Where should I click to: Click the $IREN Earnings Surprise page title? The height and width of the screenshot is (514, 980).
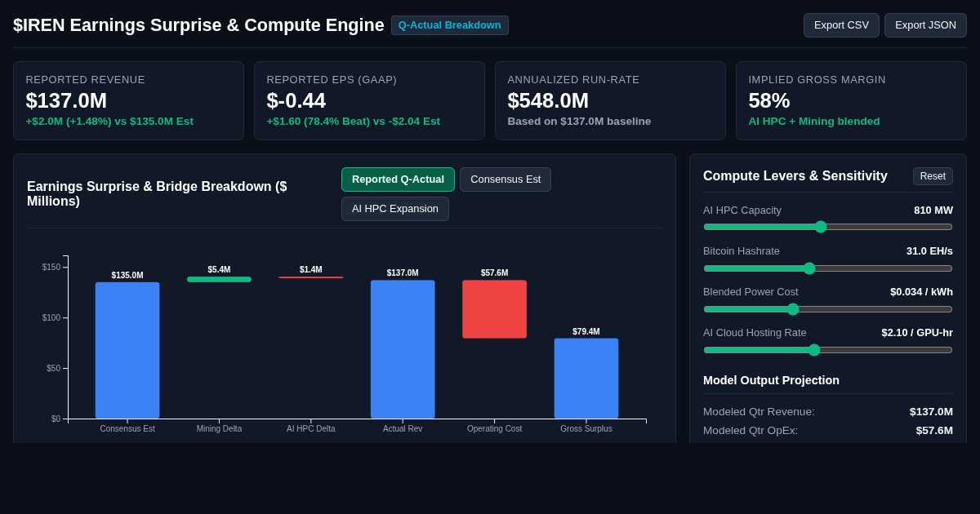198,25
